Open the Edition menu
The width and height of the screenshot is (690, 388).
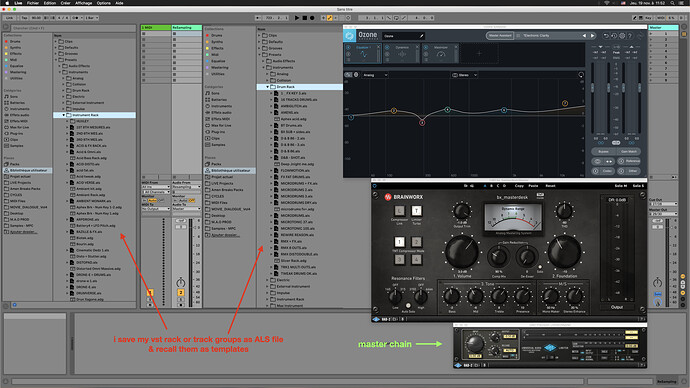point(50,3)
